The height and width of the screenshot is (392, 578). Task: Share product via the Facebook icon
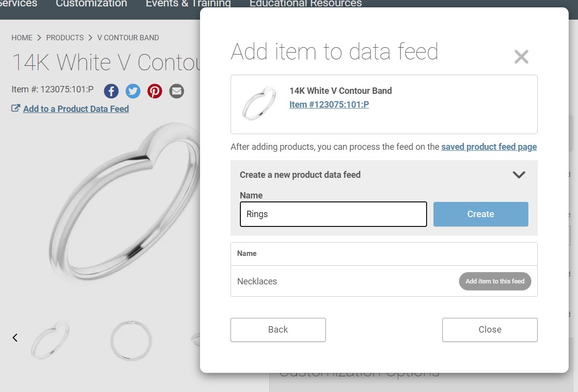pos(111,91)
